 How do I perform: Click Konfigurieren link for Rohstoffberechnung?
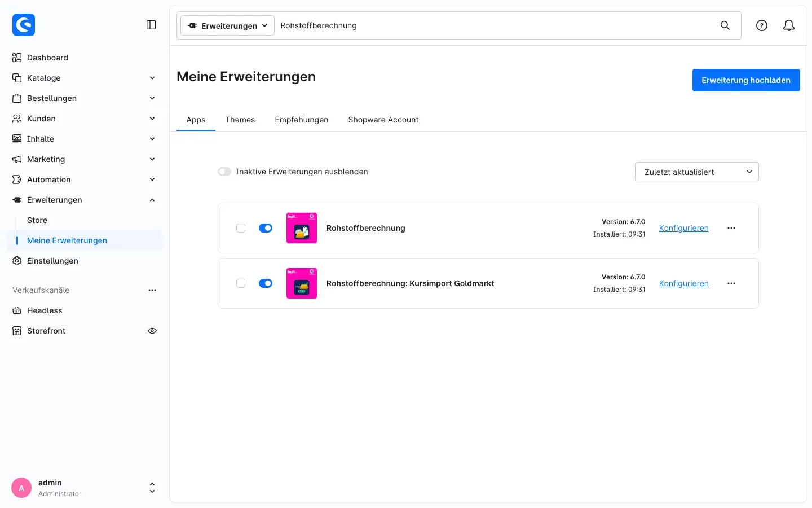684,228
